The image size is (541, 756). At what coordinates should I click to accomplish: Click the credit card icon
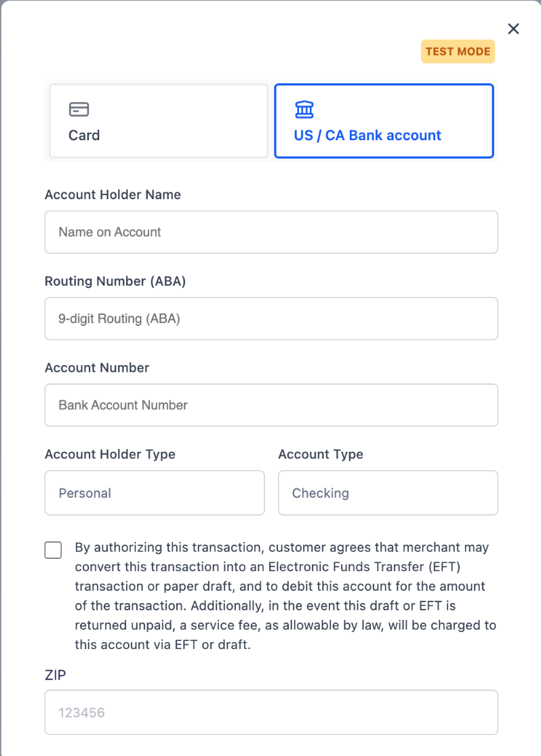click(79, 110)
